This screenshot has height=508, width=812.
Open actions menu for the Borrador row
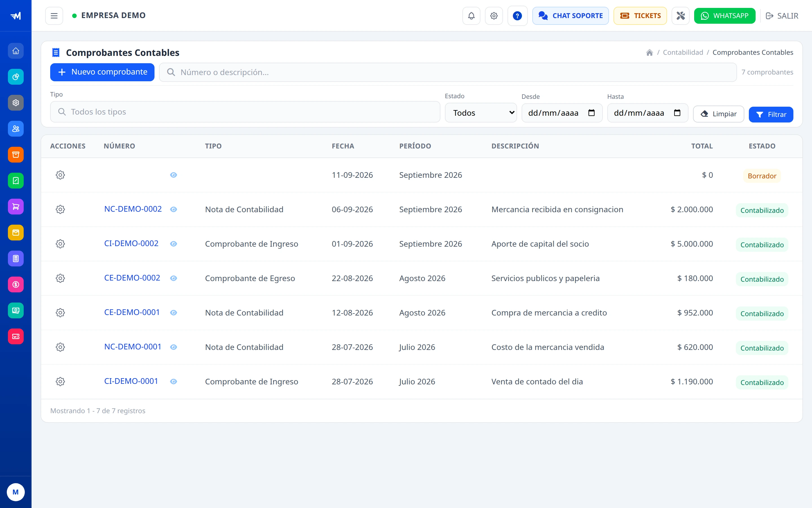point(60,175)
